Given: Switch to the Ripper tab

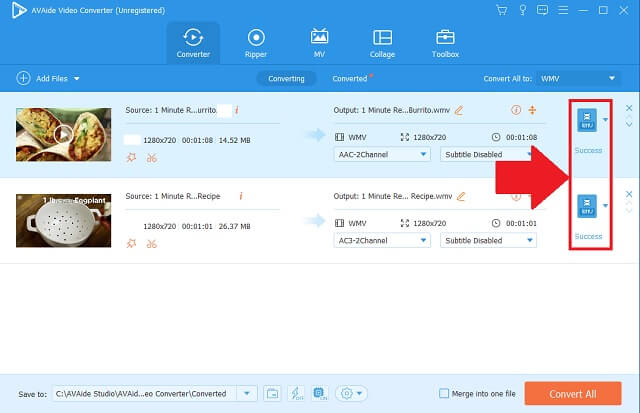Looking at the screenshot, I should [256, 43].
